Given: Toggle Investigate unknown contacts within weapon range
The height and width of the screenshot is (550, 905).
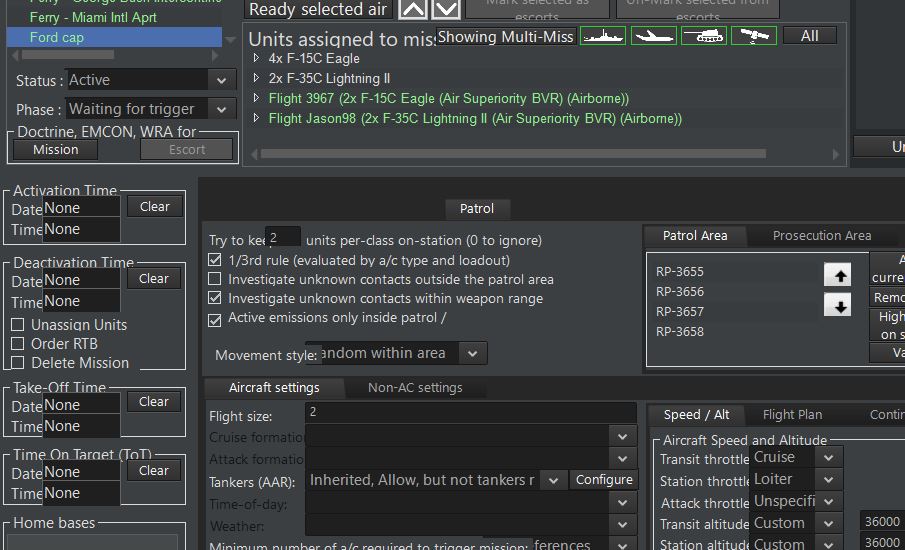Looking at the screenshot, I should [x=215, y=298].
